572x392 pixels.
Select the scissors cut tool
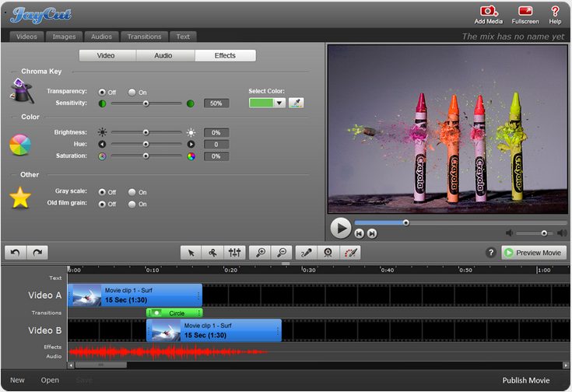pyautogui.click(x=212, y=253)
